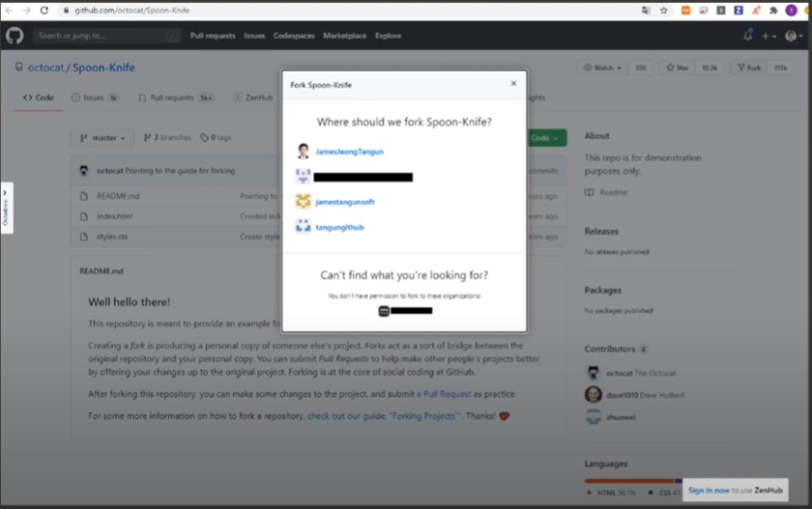Image resolution: width=812 pixels, height=509 pixels.
Task: View the 0 tags link
Action: point(216,137)
